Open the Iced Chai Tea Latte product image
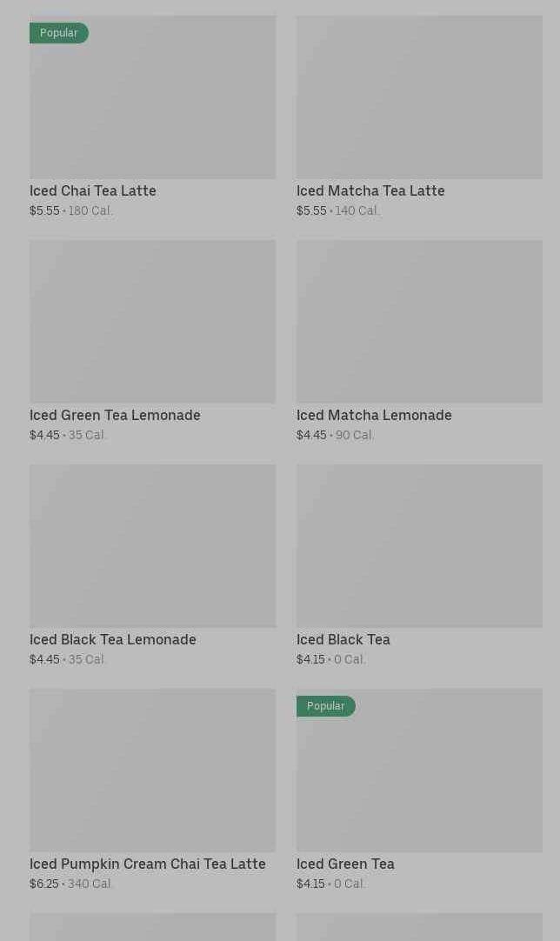This screenshot has width=560, height=941. tap(152, 104)
